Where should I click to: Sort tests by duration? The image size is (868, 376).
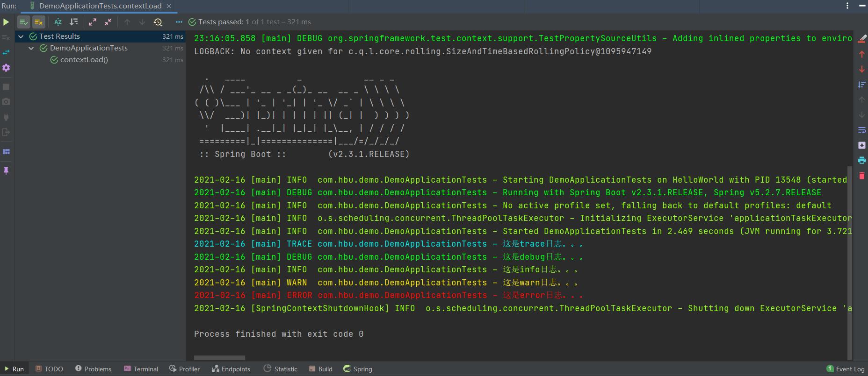coord(73,22)
